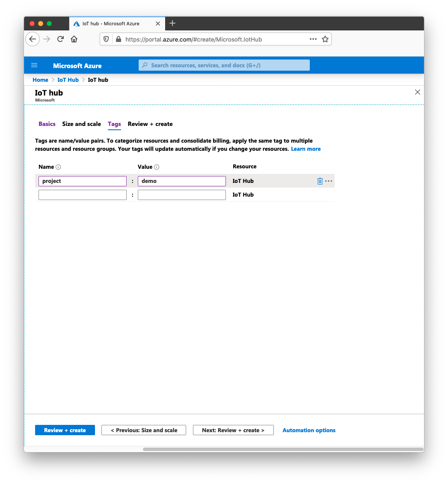Click the search magnifier icon
This screenshot has height=484, width=448.
pyautogui.click(x=145, y=65)
